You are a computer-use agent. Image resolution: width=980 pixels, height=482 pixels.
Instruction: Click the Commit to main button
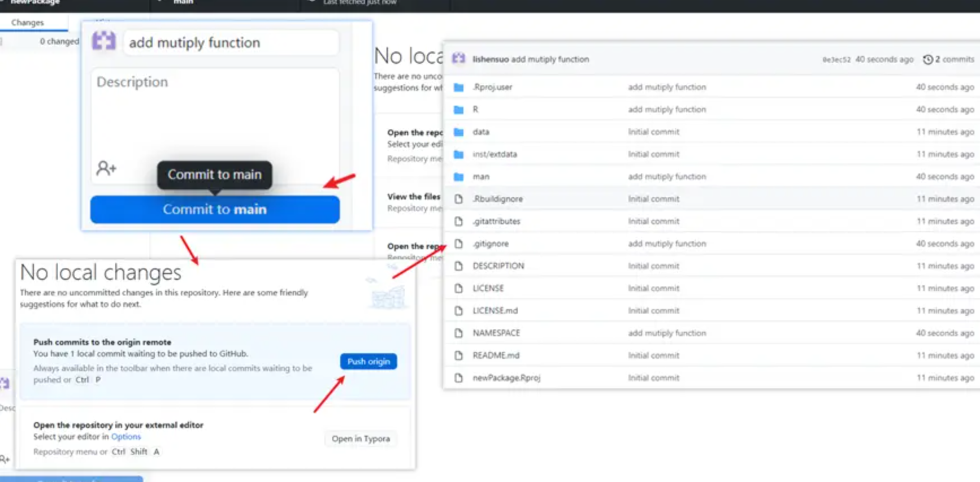[215, 210]
